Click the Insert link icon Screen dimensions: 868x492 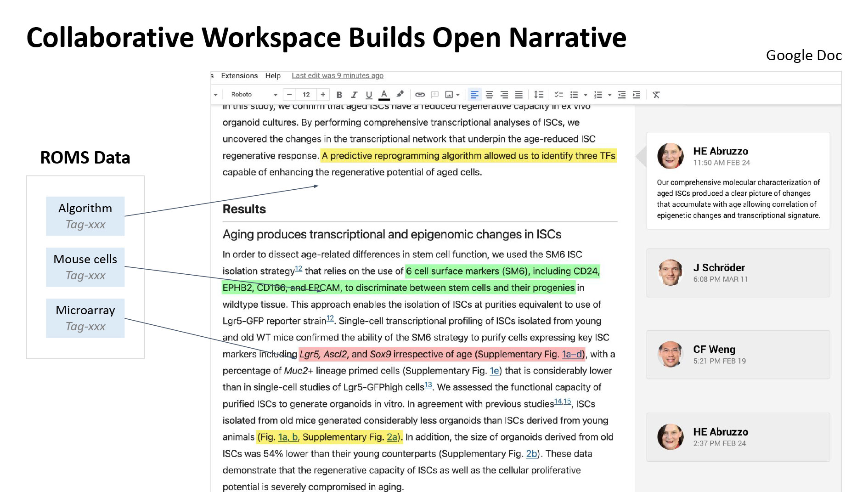420,95
